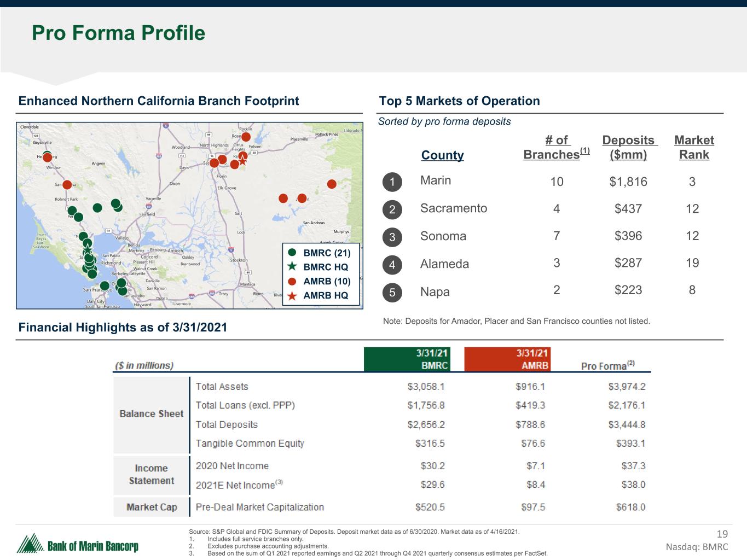Click the Pro Forma Profile slide title

coord(119,33)
